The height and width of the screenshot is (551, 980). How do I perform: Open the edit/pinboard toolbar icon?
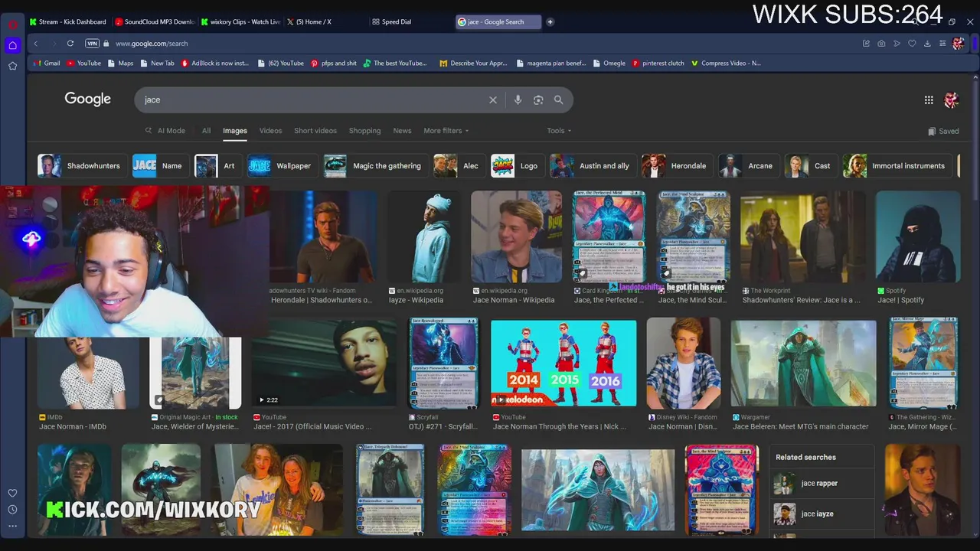click(x=866, y=44)
